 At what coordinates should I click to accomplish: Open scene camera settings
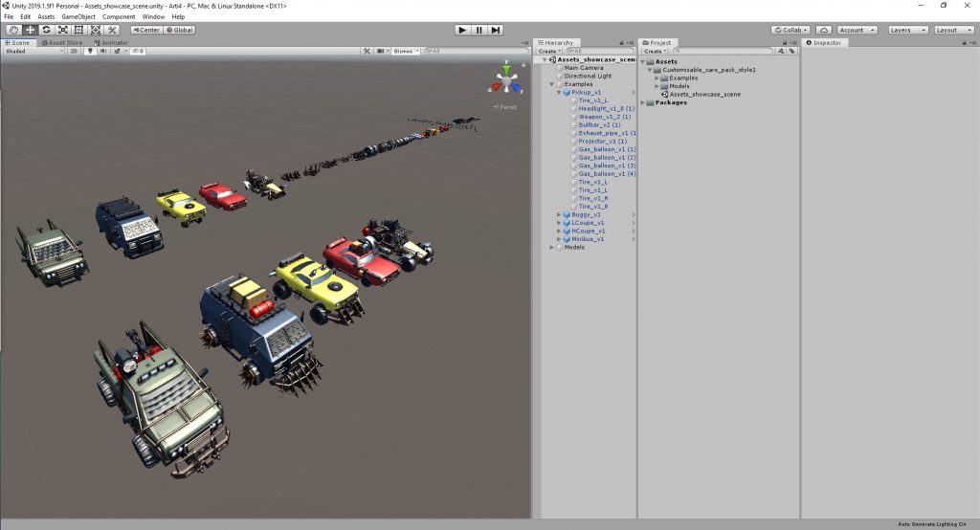[381, 52]
